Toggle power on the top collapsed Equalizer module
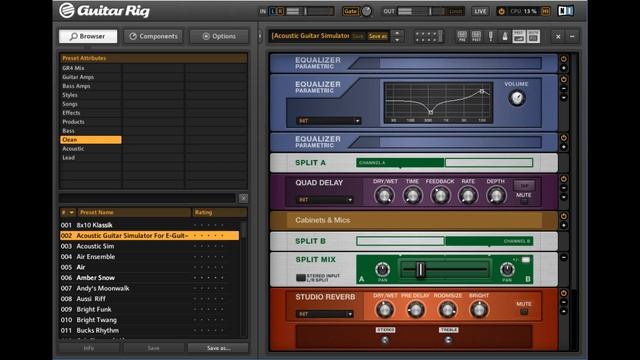Viewport: 640px width, 360px height. tap(564, 59)
